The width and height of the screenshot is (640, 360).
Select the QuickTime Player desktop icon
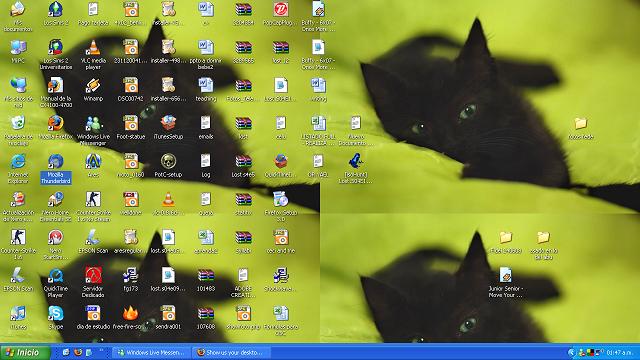(56, 282)
